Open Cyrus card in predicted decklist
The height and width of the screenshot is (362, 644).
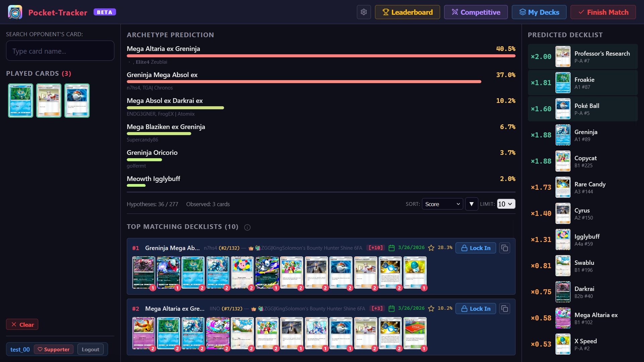pyautogui.click(x=583, y=214)
